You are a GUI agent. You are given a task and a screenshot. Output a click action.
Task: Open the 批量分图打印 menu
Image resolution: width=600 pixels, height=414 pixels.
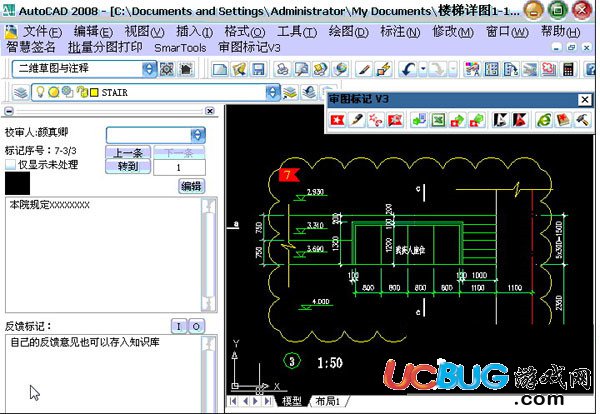105,47
